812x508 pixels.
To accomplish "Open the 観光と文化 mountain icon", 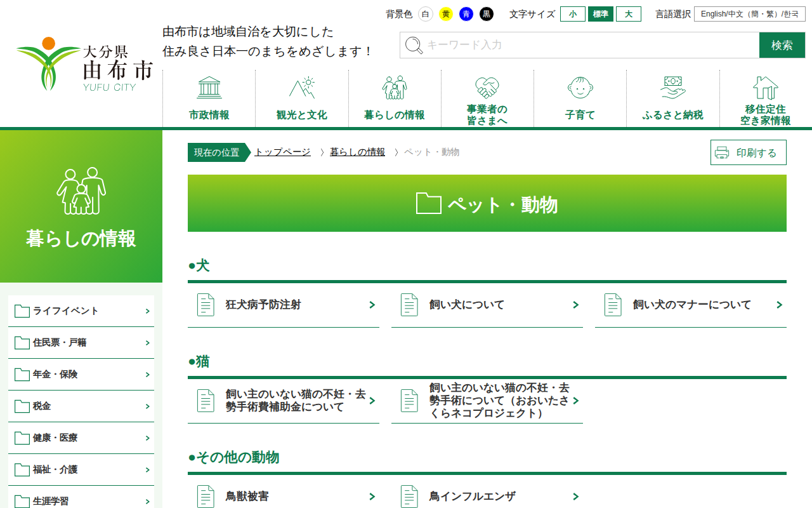I will click(x=302, y=88).
